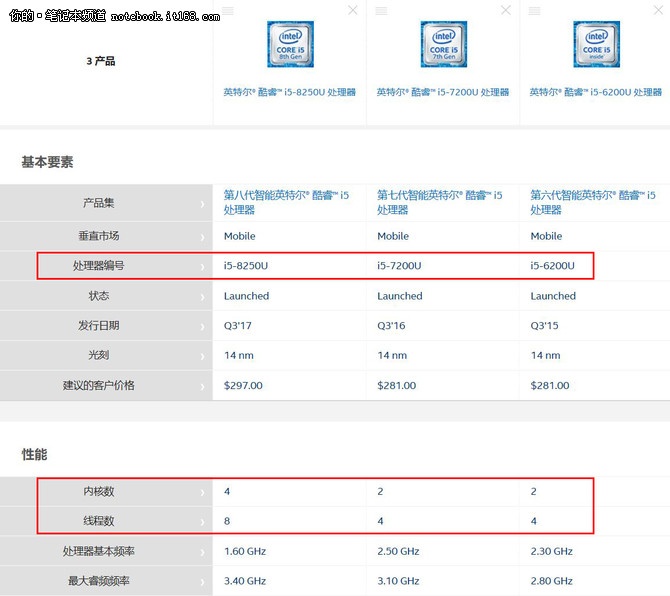
Task: Click the 建议的客户价格 row label
Action: coord(99,385)
